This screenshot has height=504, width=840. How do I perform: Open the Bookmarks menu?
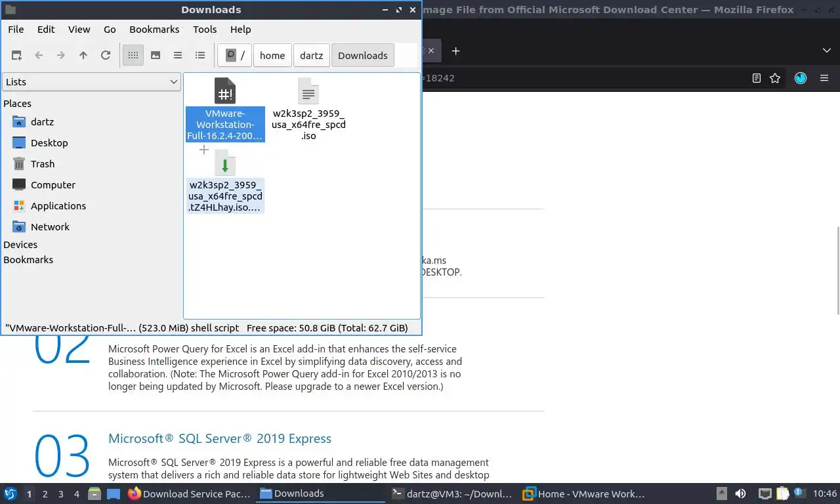154,30
